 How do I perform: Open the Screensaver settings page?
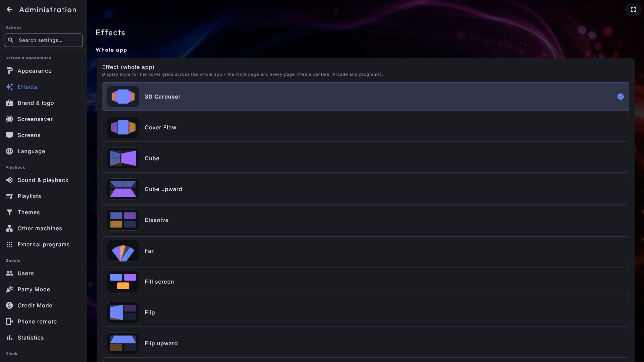pyautogui.click(x=44, y=119)
